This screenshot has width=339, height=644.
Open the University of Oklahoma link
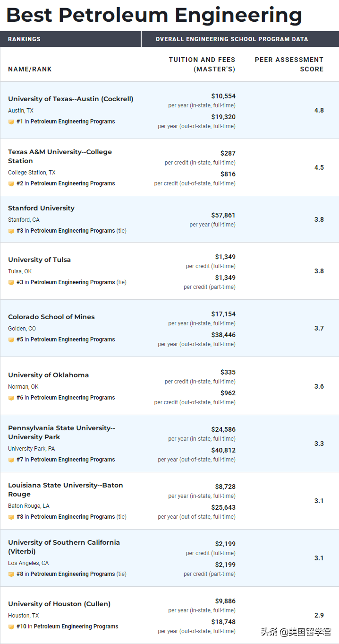tap(48, 375)
